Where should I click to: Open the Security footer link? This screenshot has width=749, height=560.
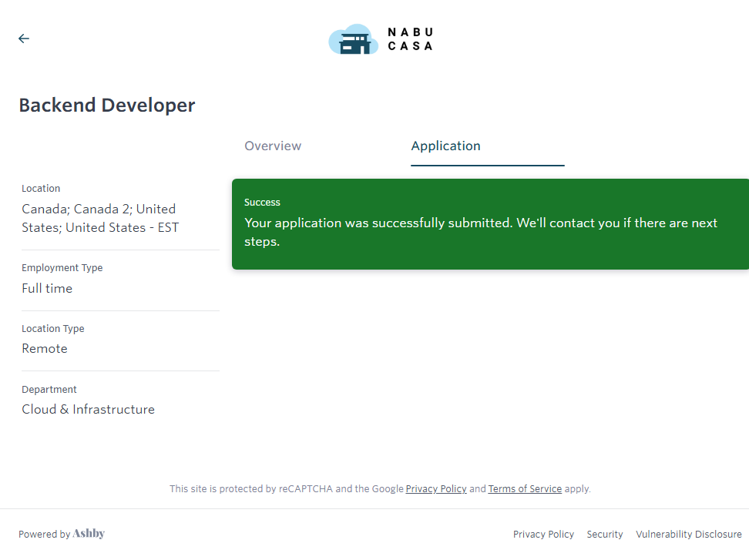tap(605, 535)
